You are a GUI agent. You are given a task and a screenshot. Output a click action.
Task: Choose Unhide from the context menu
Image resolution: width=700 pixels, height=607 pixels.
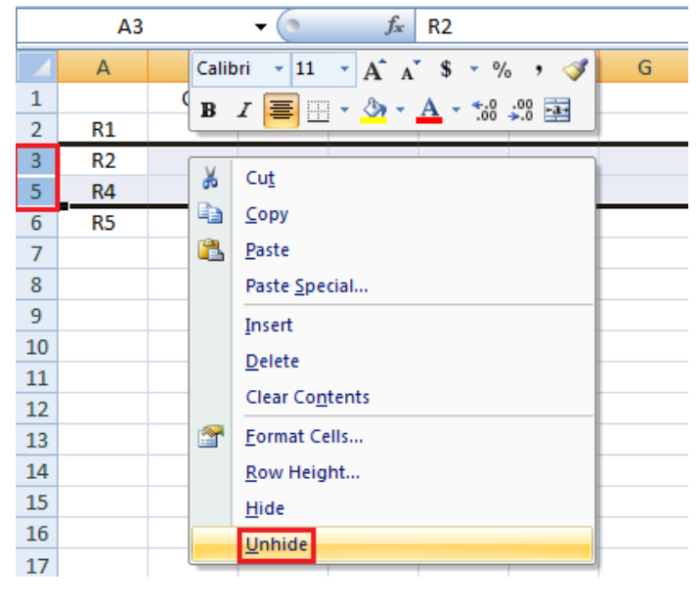click(x=277, y=545)
